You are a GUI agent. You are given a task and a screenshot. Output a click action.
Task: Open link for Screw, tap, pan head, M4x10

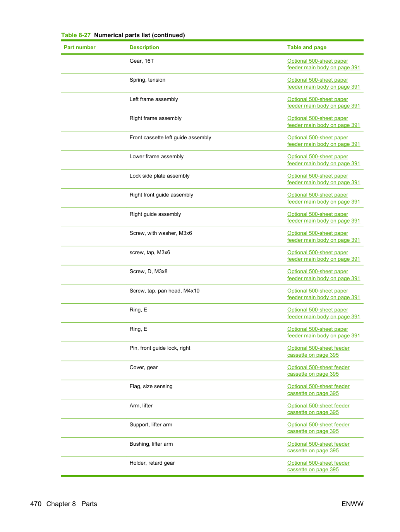[x=323, y=294]
